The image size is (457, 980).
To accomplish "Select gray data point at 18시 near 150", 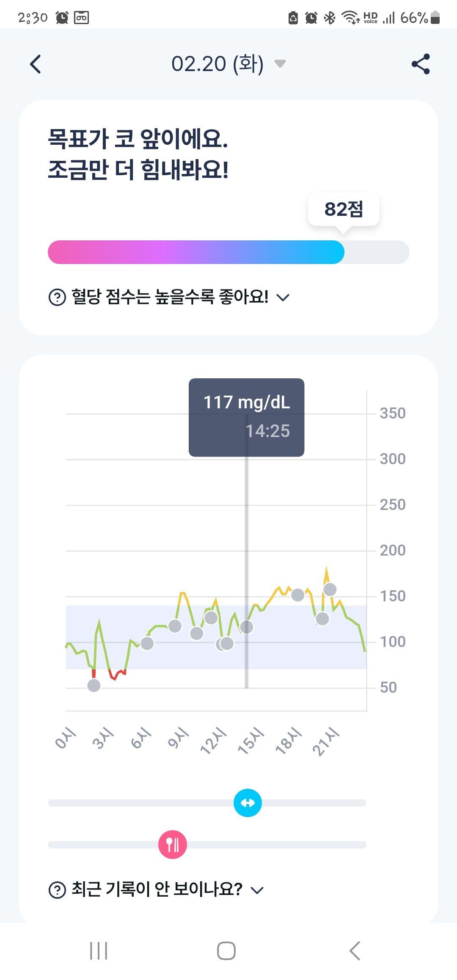I will 298,595.
